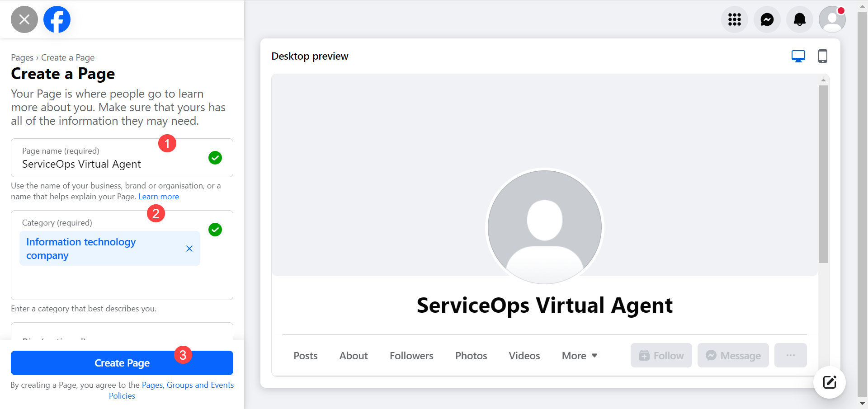Open the Learn more link
Viewport: 868px width, 409px height.
pyautogui.click(x=158, y=196)
